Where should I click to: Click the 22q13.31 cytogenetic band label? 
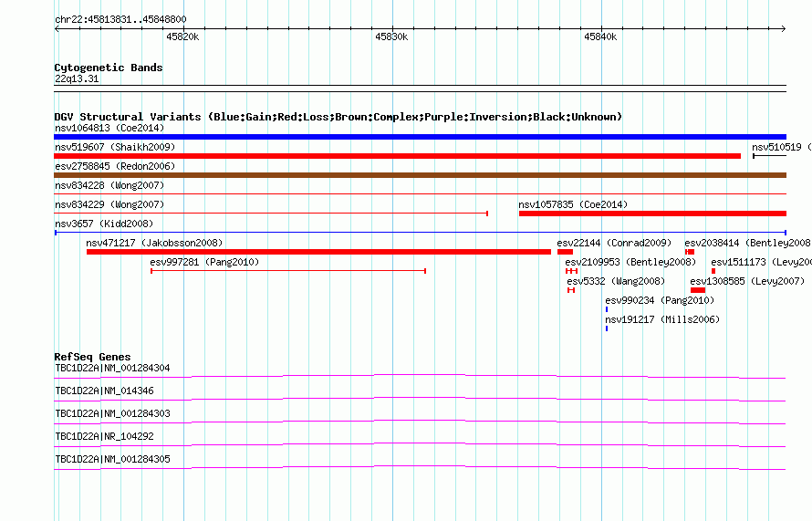point(77,78)
